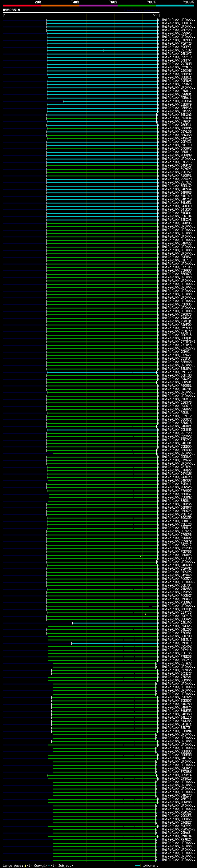This screenshot has height=868, width=197.
Task: Click the cyan alignment bar of C5LIZ2
Action: tap(103, 372)
